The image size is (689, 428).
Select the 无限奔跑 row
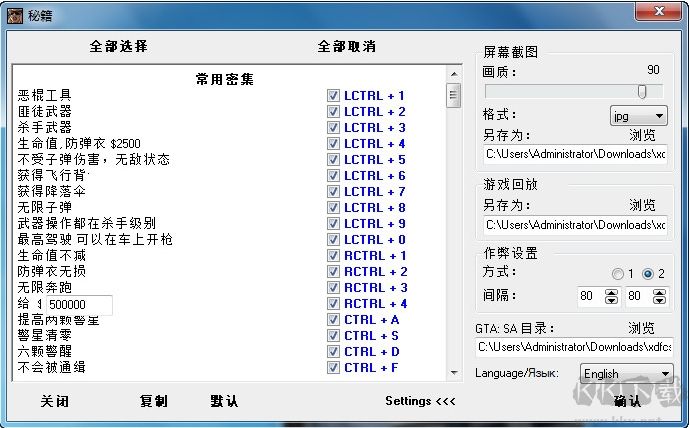[44, 287]
